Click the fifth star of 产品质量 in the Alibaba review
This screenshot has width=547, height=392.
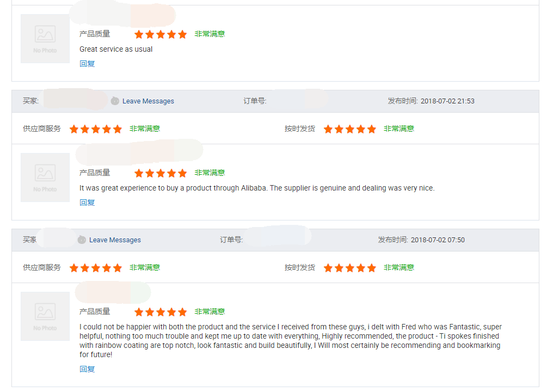pos(182,173)
